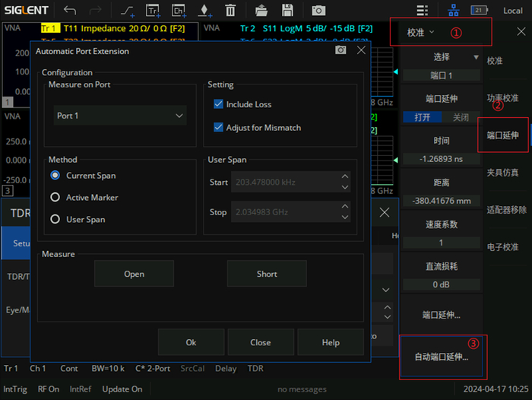The height and width of the screenshot is (400, 532).
Task: Click the Short measure button
Action: click(x=267, y=274)
